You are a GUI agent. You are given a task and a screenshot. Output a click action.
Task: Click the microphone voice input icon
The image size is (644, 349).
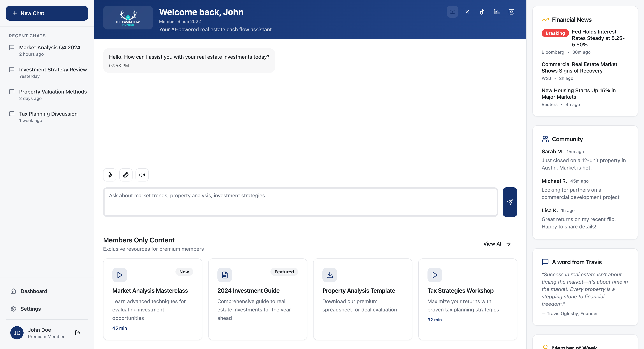(x=110, y=175)
